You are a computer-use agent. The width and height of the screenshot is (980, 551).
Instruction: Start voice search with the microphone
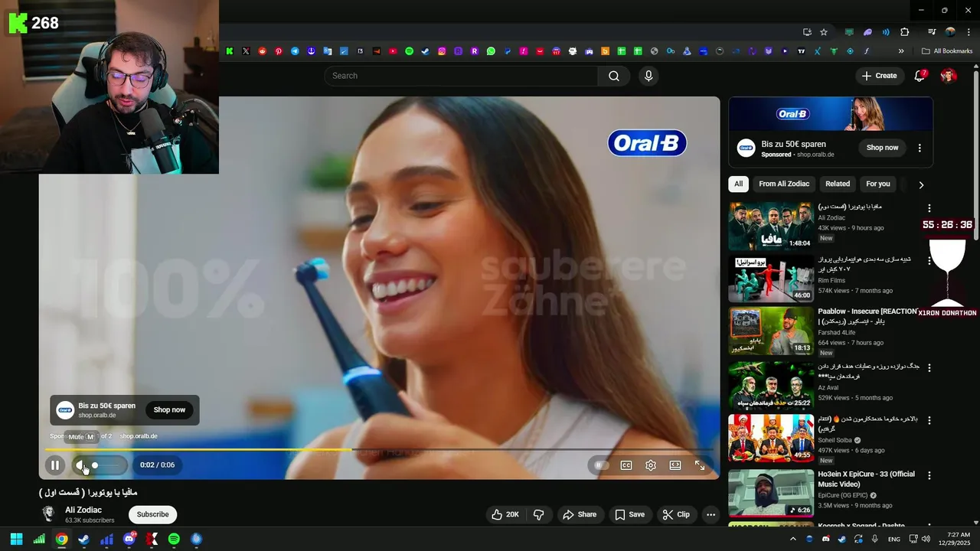pyautogui.click(x=648, y=76)
